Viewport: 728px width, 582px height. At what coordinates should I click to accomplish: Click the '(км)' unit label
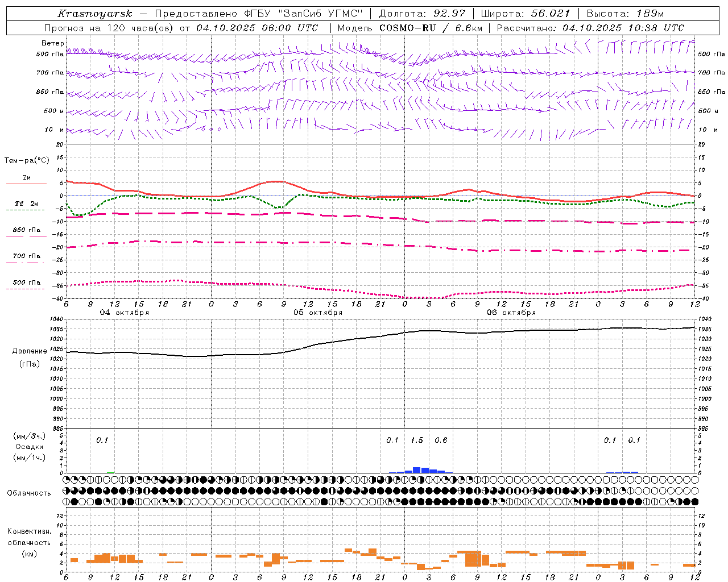click(30, 554)
